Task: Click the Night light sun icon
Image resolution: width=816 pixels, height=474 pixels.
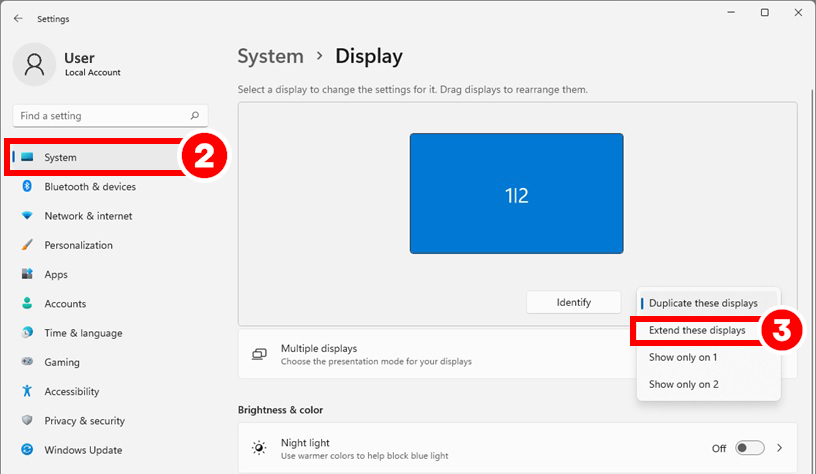Action: coord(259,447)
